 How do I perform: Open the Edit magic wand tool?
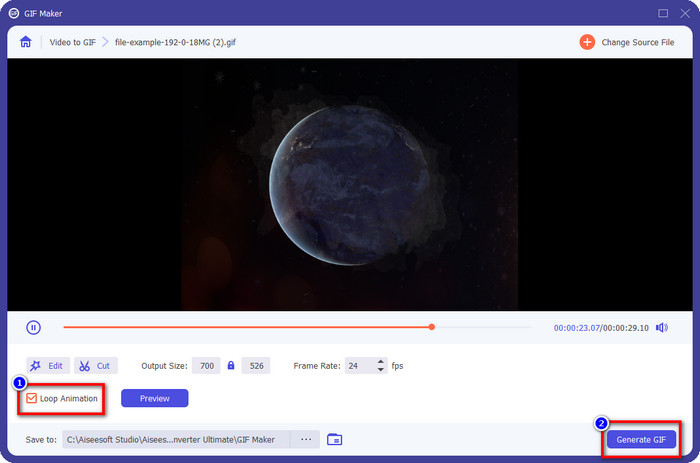[48, 366]
